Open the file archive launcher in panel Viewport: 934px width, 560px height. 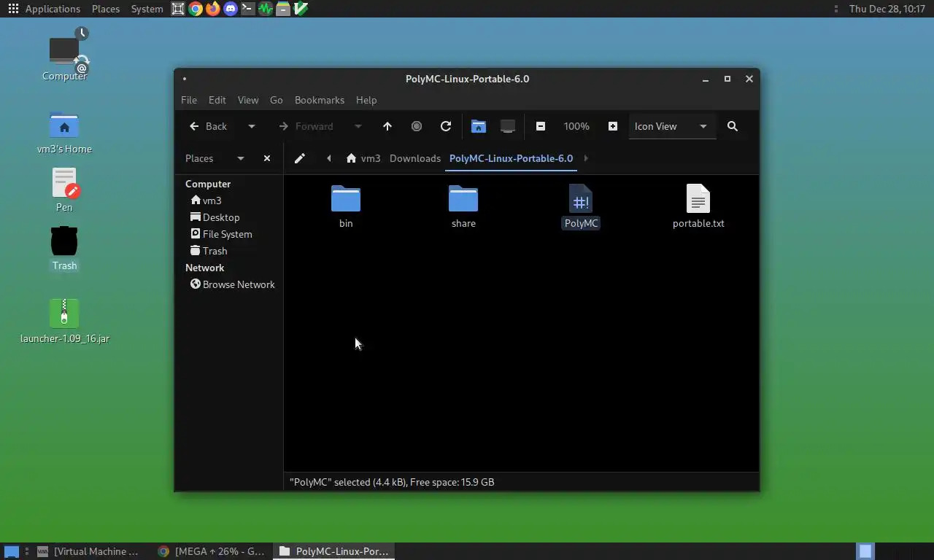283,9
